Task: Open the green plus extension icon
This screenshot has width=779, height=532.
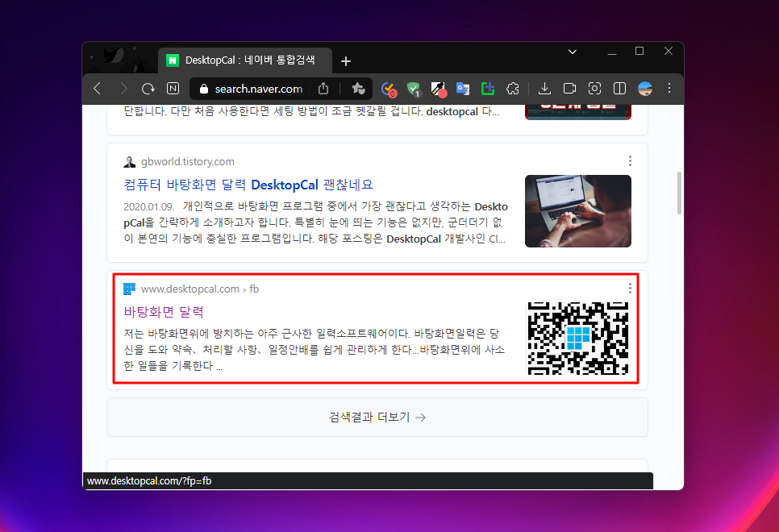Action: pyautogui.click(x=488, y=89)
